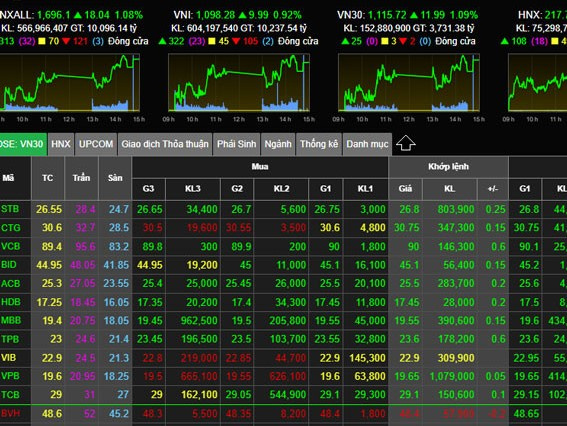Open the VNI index chart
The height and width of the screenshot is (426, 567).
(x=239, y=82)
